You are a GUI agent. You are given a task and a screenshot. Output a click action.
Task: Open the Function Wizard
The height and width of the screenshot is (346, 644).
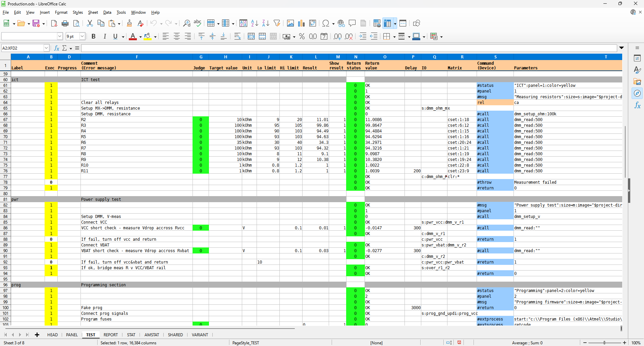pos(57,48)
